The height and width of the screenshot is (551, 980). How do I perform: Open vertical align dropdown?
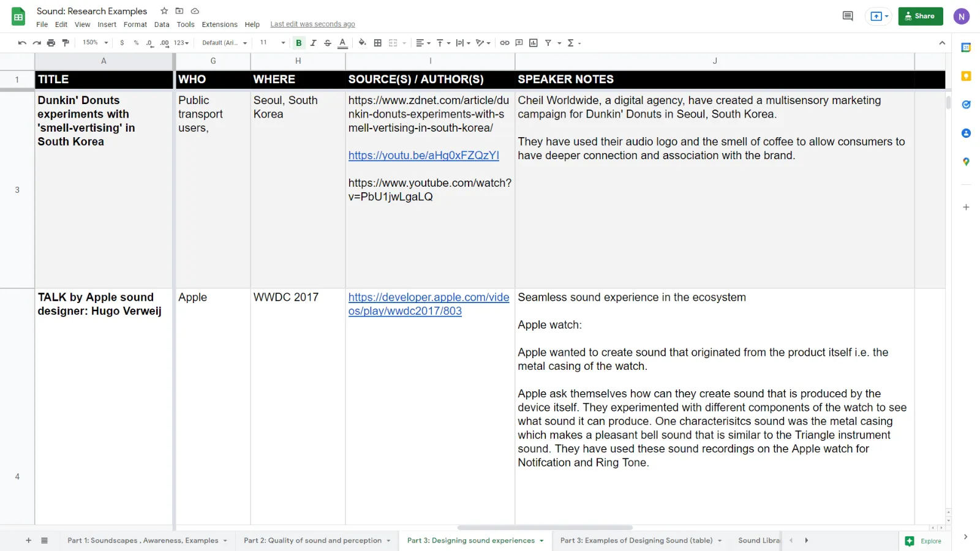(443, 43)
